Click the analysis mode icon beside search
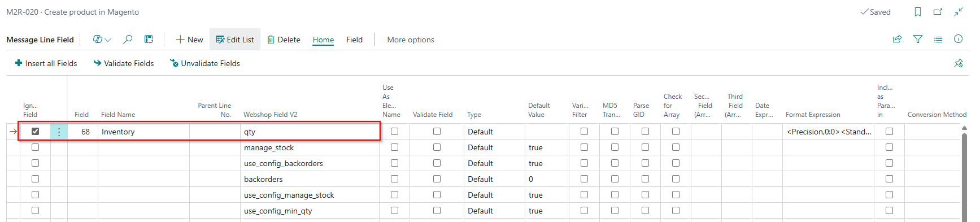Image resolution: width=980 pixels, height=222 pixels. click(x=149, y=40)
